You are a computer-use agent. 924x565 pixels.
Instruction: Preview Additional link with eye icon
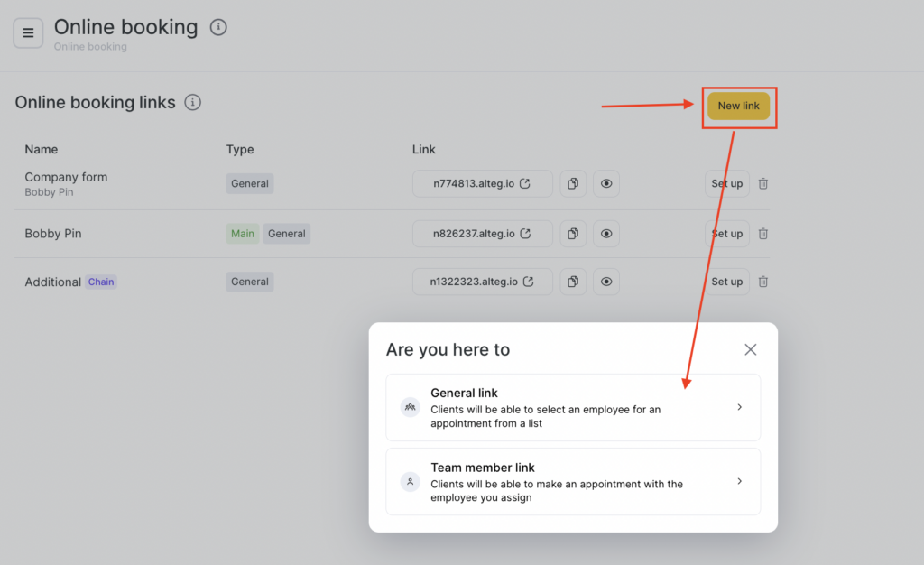coord(606,282)
